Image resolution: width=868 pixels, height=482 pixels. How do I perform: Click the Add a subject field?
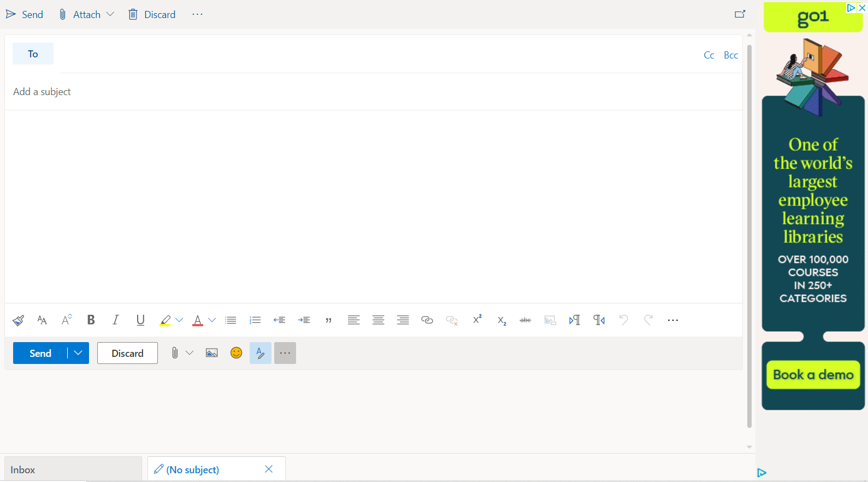374,92
